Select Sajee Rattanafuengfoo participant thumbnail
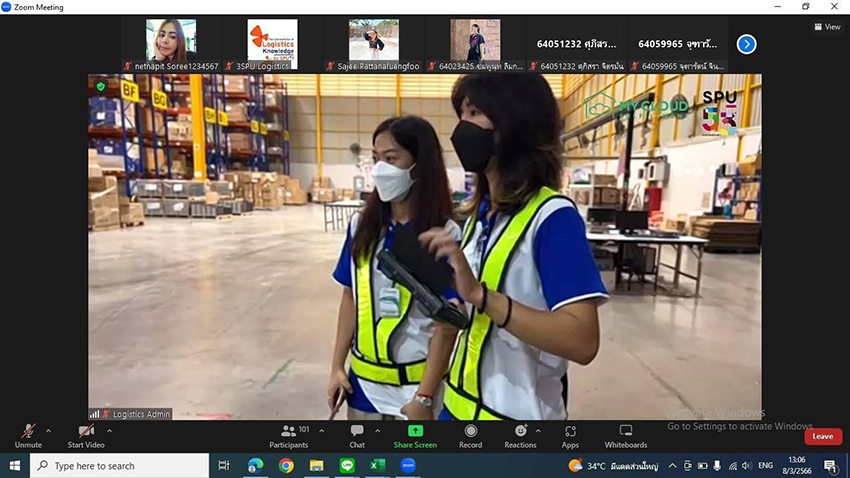The image size is (850, 478). pyautogui.click(x=374, y=44)
